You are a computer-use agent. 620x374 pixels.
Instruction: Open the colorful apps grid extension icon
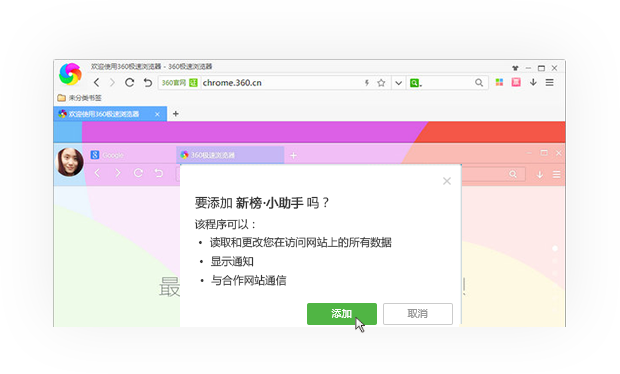pos(499,82)
